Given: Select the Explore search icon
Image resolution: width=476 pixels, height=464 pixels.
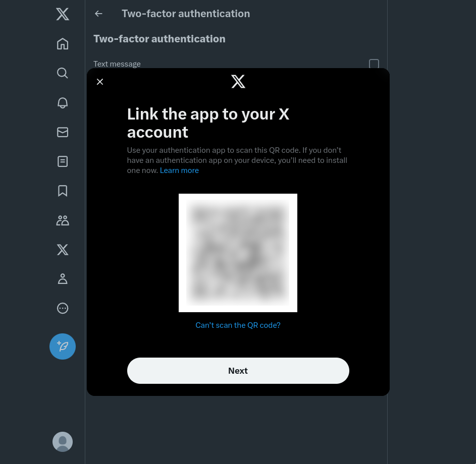Looking at the screenshot, I should [x=63, y=73].
